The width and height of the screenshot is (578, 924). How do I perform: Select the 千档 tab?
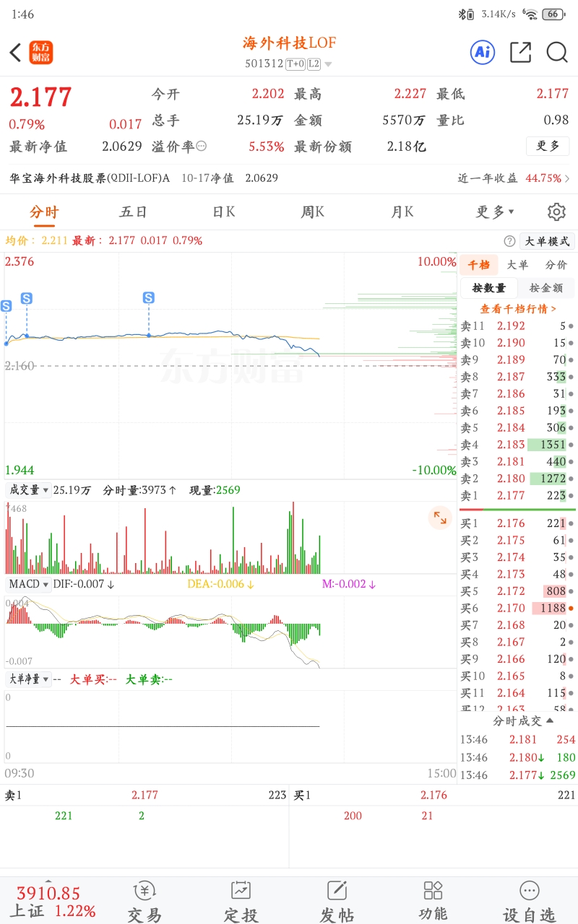pos(478,265)
